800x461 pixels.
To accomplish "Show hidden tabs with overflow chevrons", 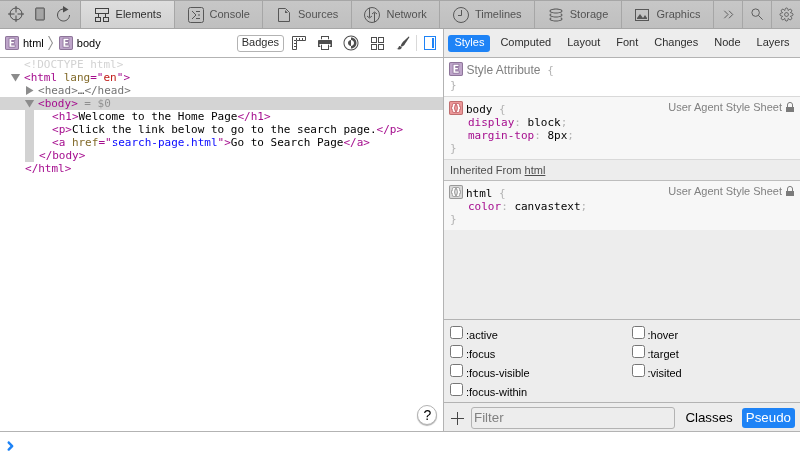I will click(728, 14).
